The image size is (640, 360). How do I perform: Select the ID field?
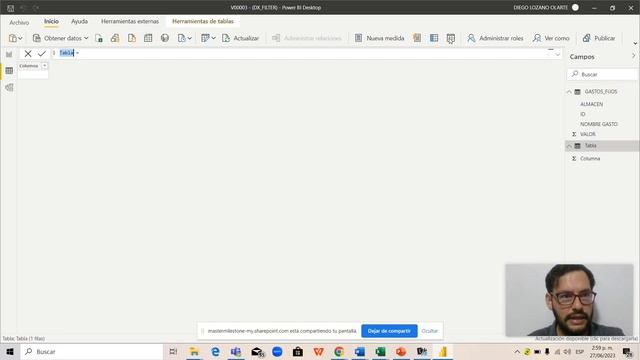[x=583, y=114]
